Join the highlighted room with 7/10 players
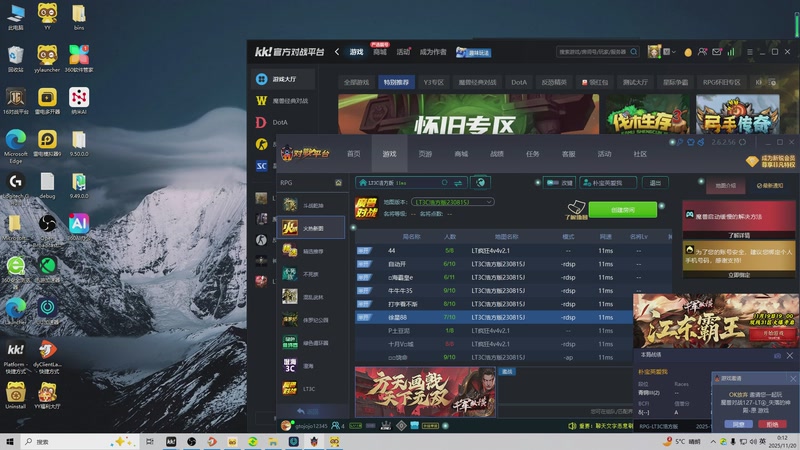Viewport: 800px width, 450px height. tap(494, 317)
